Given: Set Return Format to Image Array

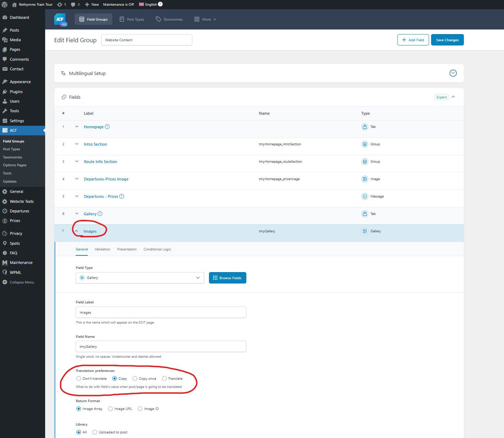Looking at the screenshot, I should pos(79,409).
